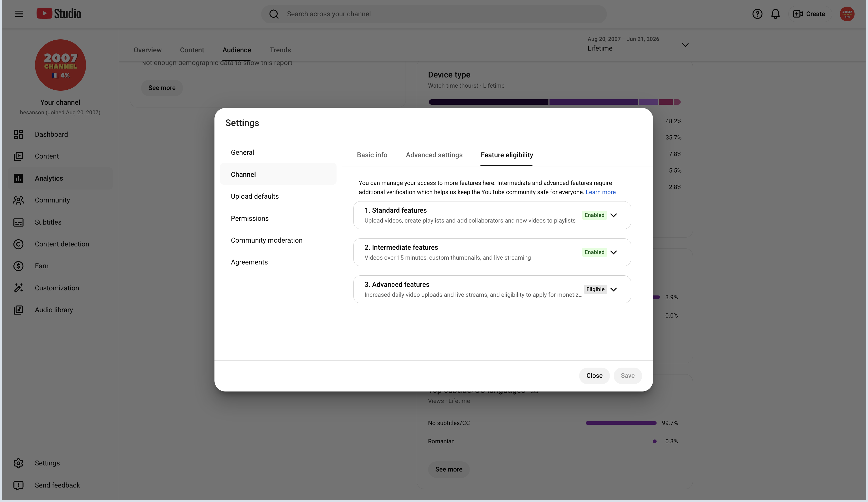Select the Channel settings section
Image resolution: width=868 pixels, height=502 pixels.
click(278, 175)
